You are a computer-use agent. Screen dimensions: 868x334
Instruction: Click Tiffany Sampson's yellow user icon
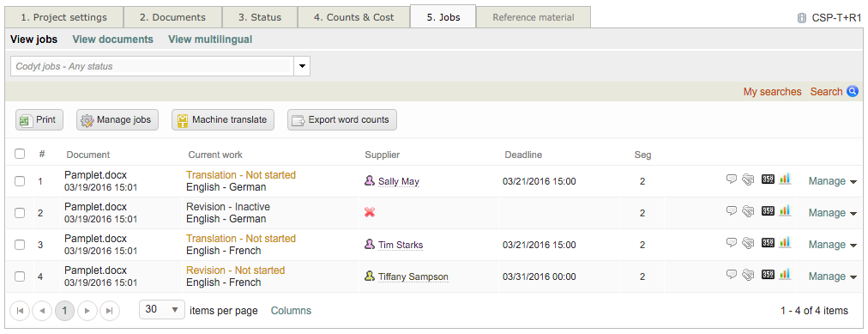point(369,276)
